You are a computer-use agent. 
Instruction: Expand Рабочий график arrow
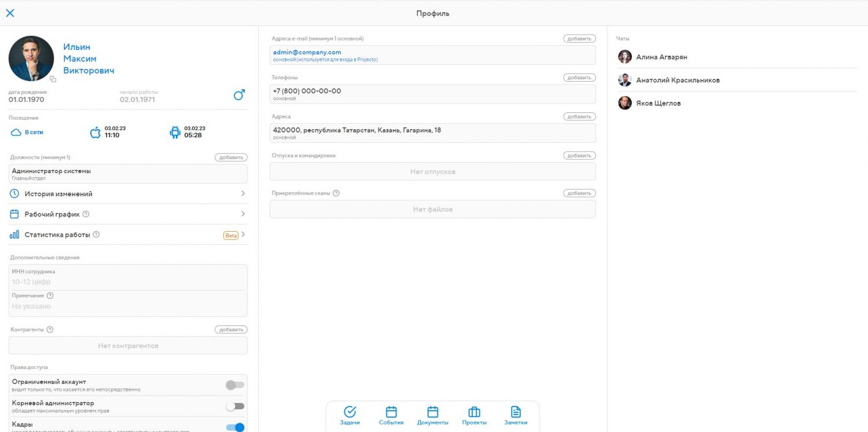[243, 214]
